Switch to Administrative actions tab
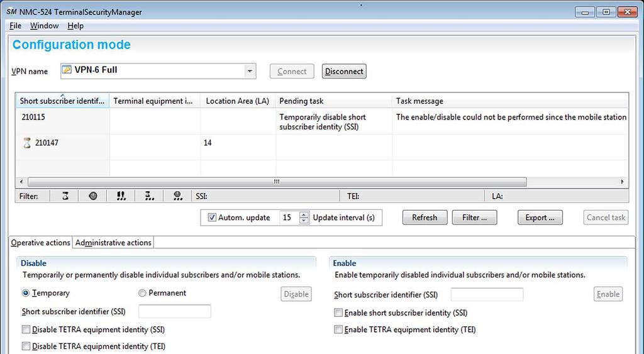Image resolution: width=644 pixels, height=354 pixels. [113, 243]
